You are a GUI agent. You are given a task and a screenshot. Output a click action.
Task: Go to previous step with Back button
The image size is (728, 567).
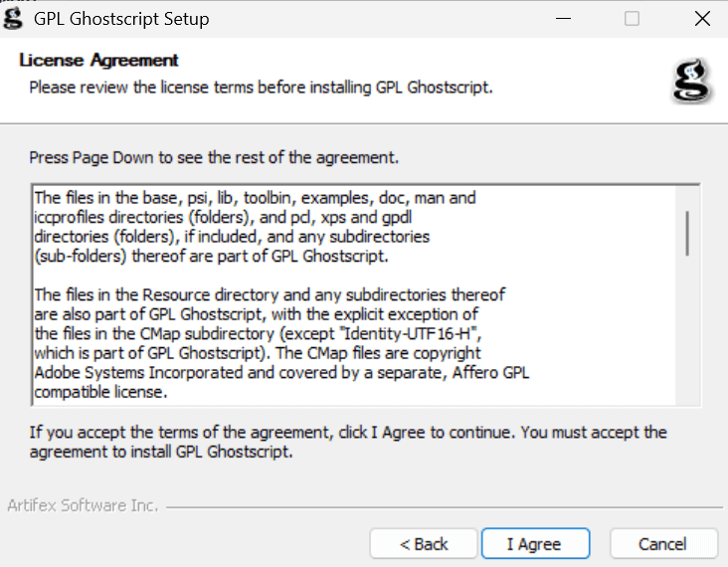click(x=424, y=544)
